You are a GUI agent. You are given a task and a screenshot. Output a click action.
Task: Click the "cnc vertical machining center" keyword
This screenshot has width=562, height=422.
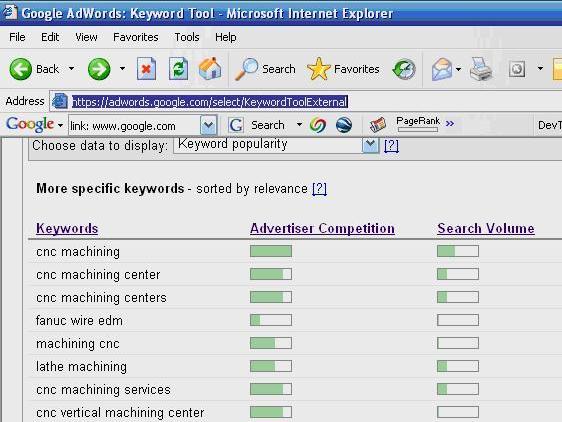[120, 412]
